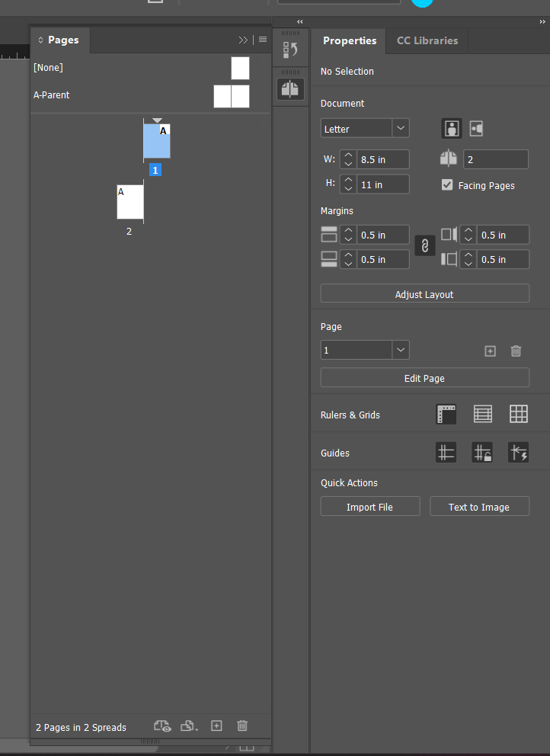Click delete page trash icon in Properties
Viewport: 550px width, 756px height.
pos(516,351)
